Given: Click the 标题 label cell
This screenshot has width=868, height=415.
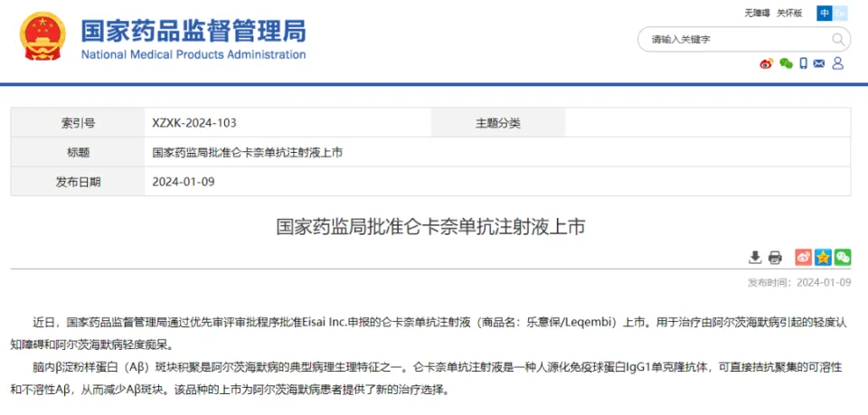Looking at the screenshot, I should point(78,152).
